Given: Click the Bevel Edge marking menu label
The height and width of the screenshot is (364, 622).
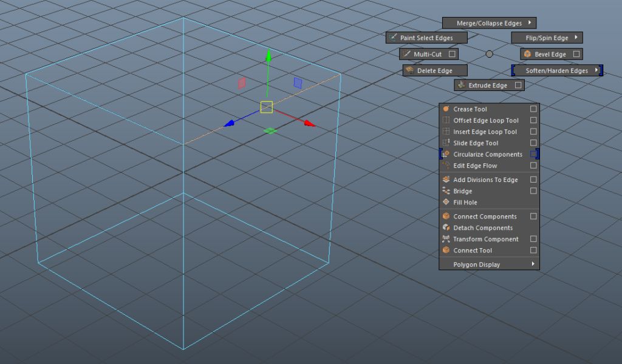Looking at the screenshot, I should coord(550,54).
